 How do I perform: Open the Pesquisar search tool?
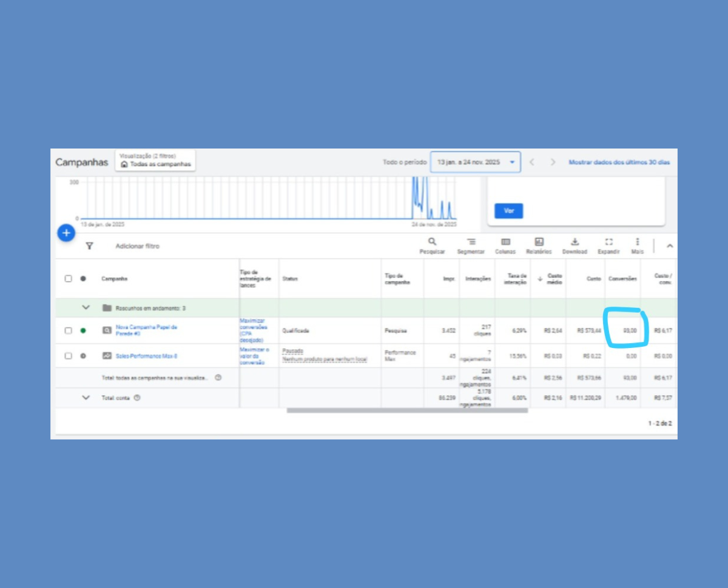(x=432, y=246)
